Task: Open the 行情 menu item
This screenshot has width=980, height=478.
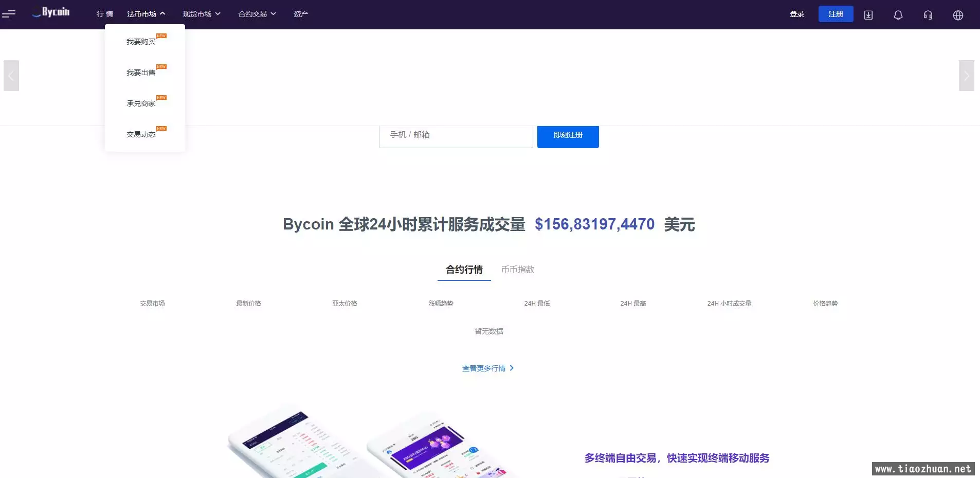Action: (x=105, y=14)
